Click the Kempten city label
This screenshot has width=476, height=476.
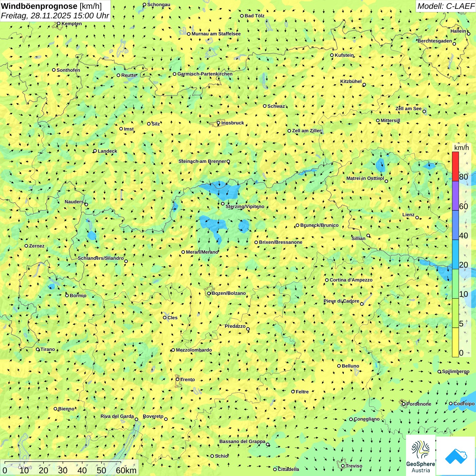tap(71, 23)
